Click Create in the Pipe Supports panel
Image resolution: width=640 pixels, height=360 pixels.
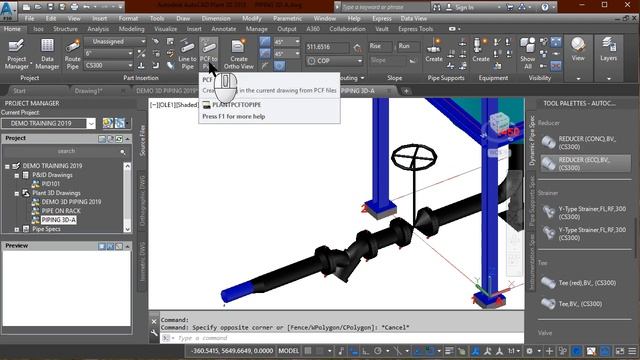(433, 50)
